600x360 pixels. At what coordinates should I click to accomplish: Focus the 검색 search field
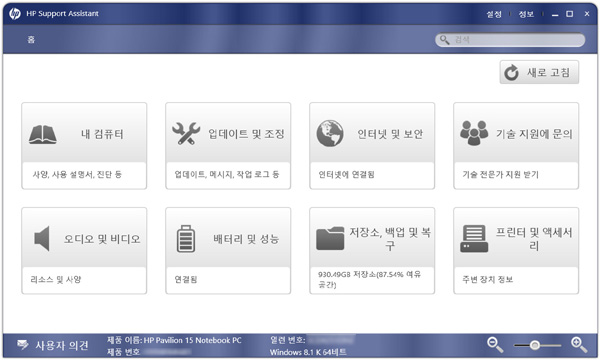[510, 39]
